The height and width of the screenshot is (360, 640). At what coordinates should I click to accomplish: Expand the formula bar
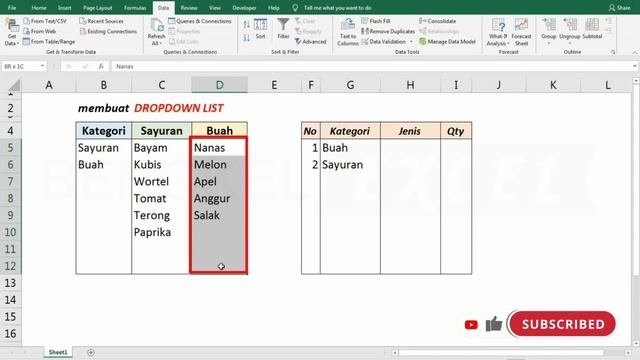[x=635, y=66]
